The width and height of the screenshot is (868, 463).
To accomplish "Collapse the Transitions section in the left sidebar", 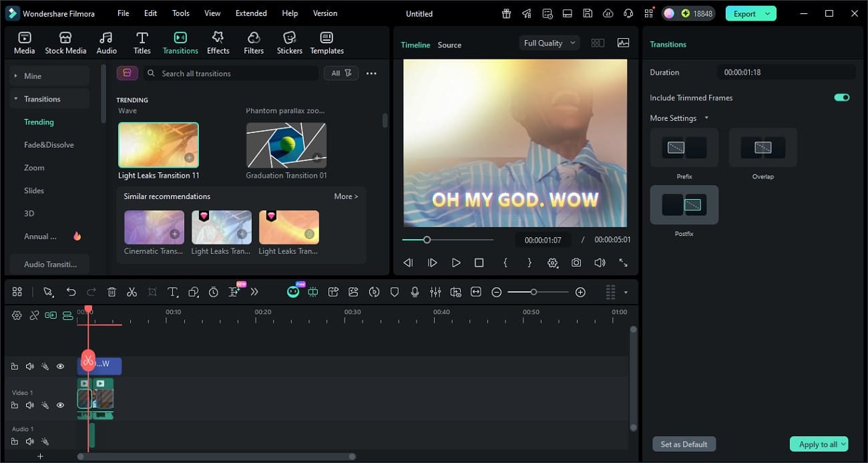I will tap(15, 98).
